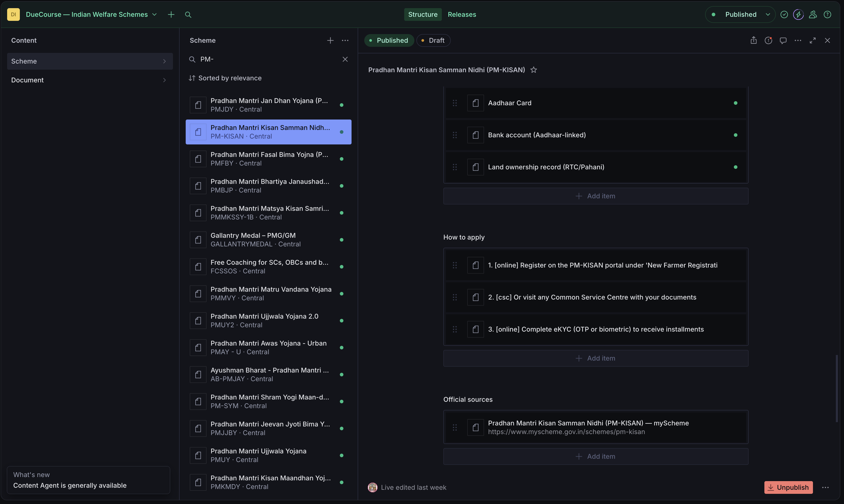
Task: Open the comments speech bubble icon
Action: pyautogui.click(x=783, y=40)
